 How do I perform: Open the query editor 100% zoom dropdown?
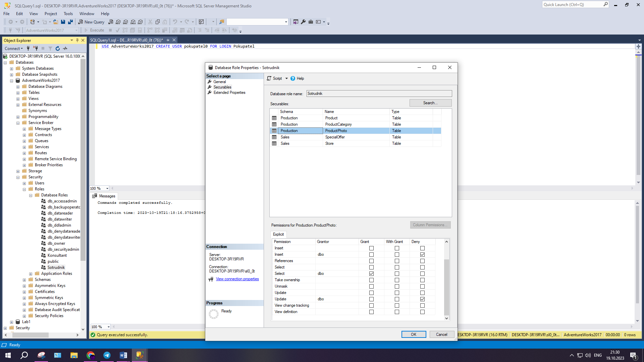click(x=107, y=188)
